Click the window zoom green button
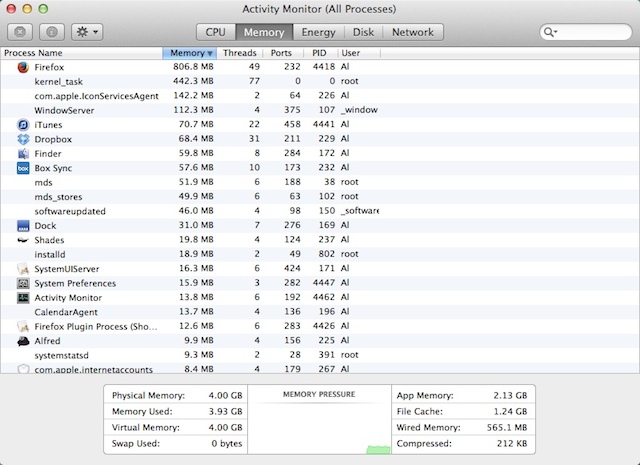This screenshot has height=465, width=640. point(43,9)
